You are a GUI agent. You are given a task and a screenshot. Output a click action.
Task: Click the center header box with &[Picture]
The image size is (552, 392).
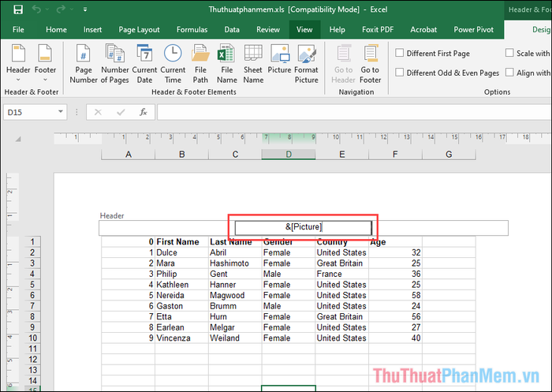304,227
